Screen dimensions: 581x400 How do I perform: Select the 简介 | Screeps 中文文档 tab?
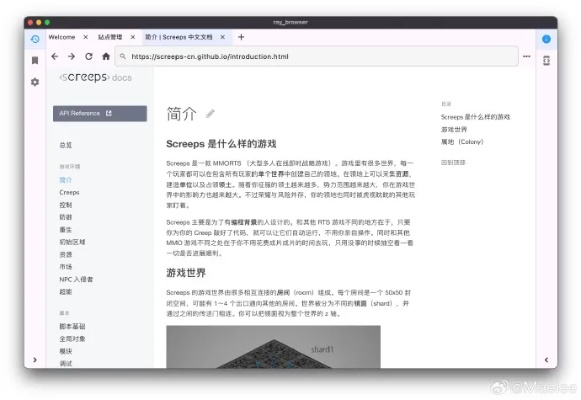pos(179,37)
